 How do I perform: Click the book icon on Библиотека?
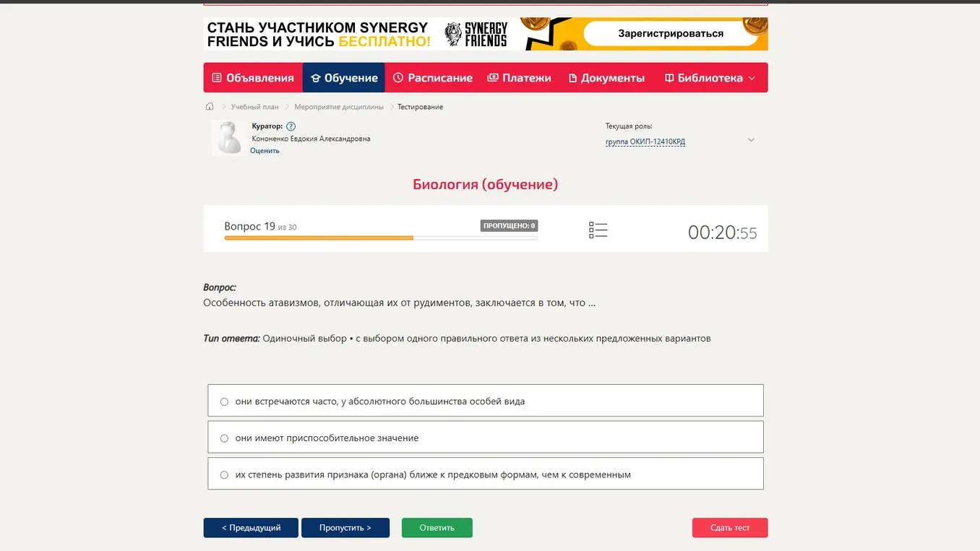[669, 78]
